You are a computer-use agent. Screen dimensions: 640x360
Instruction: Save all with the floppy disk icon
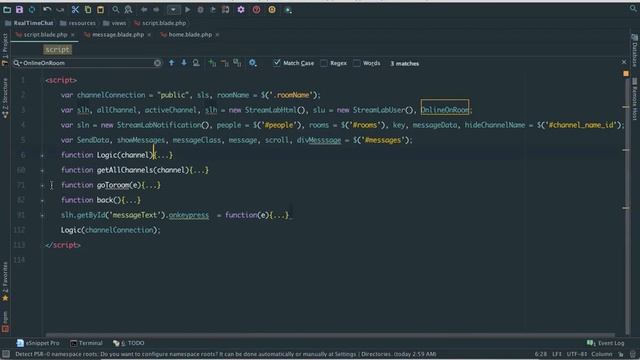click(19, 9)
